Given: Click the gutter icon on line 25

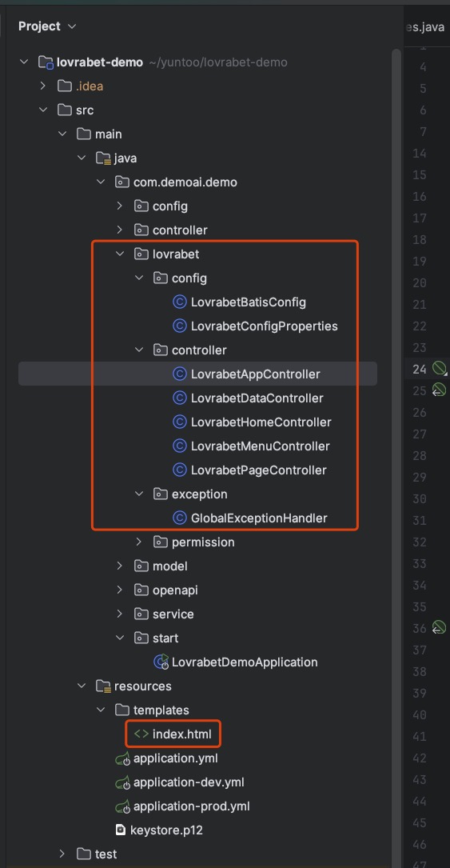Looking at the screenshot, I should pyautogui.click(x=439, y=390).
